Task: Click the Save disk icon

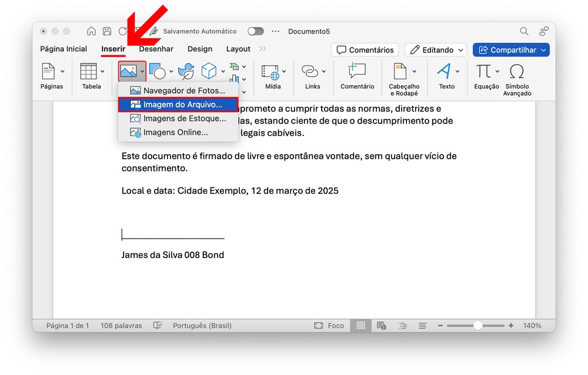Action: (107, 31)
